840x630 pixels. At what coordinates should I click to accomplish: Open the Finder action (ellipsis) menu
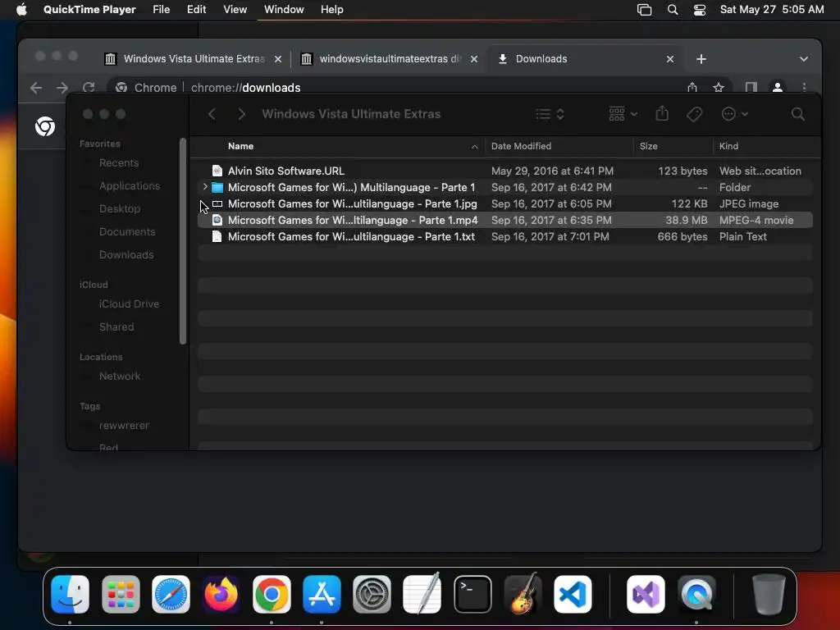(x=734, y=114)
